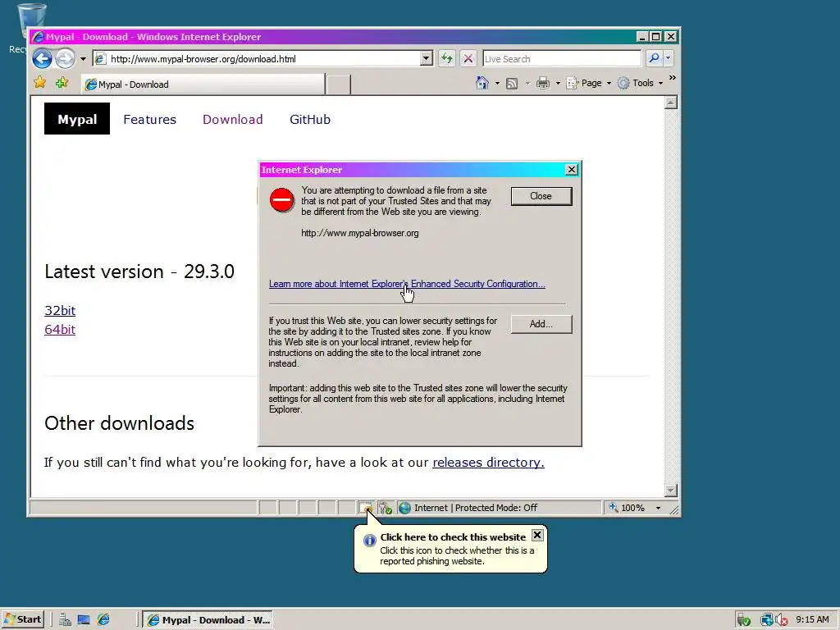This screenshot has width=840, height=630.
Task: Download the 64bit version
Action: click(x=60, y=330)
